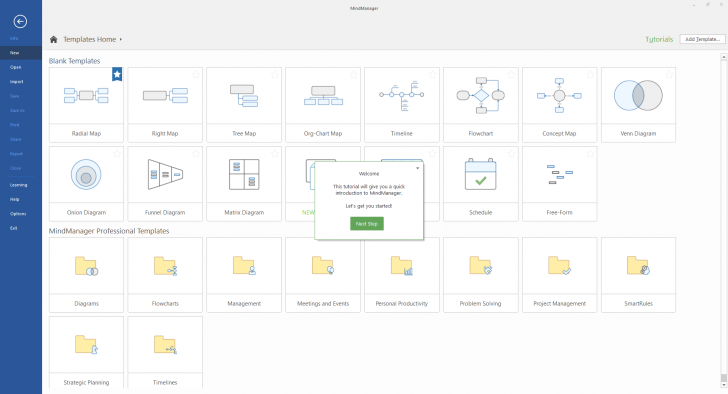
Task: Favorite the Right Map template star
Action: (x=196, y=74)
